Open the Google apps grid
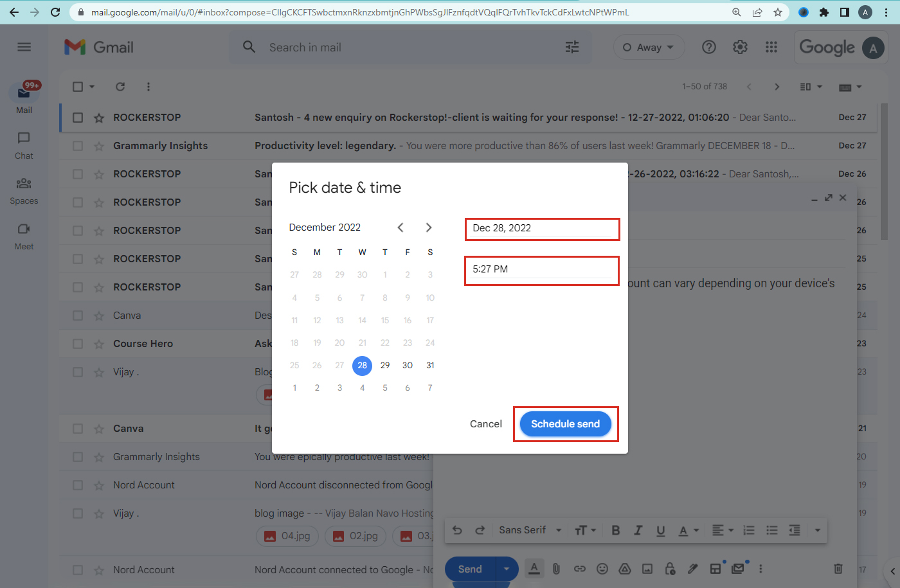Screen dimensions: 900x588 click(x=771, y=47)
